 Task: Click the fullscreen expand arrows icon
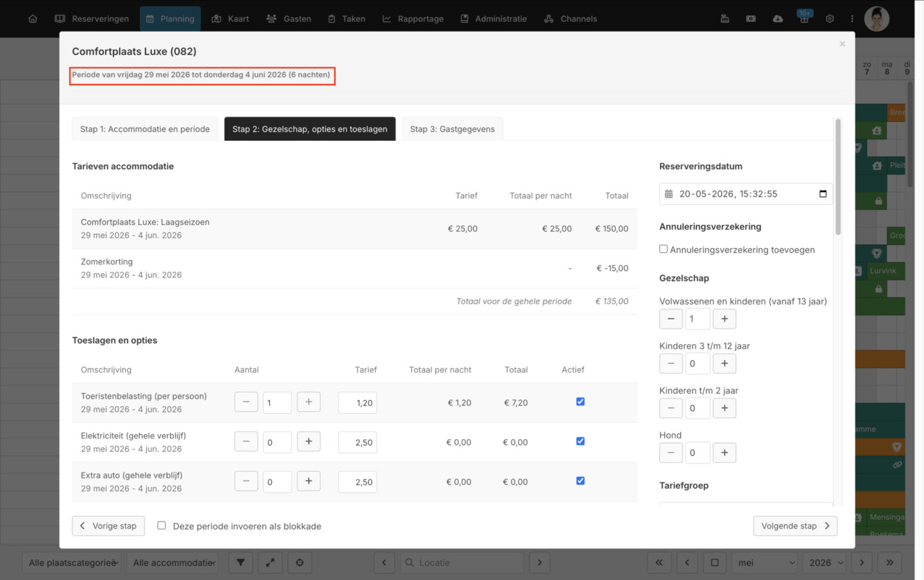270,563
